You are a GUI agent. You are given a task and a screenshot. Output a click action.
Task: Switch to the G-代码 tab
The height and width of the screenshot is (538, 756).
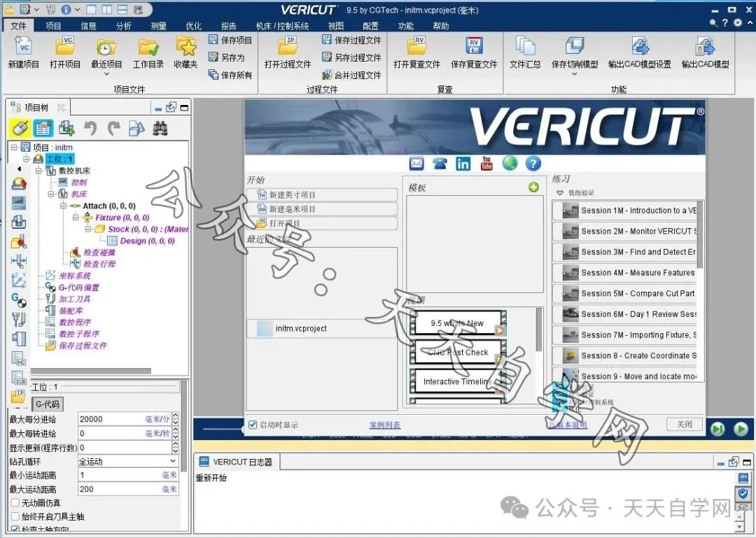pos(48,404)
